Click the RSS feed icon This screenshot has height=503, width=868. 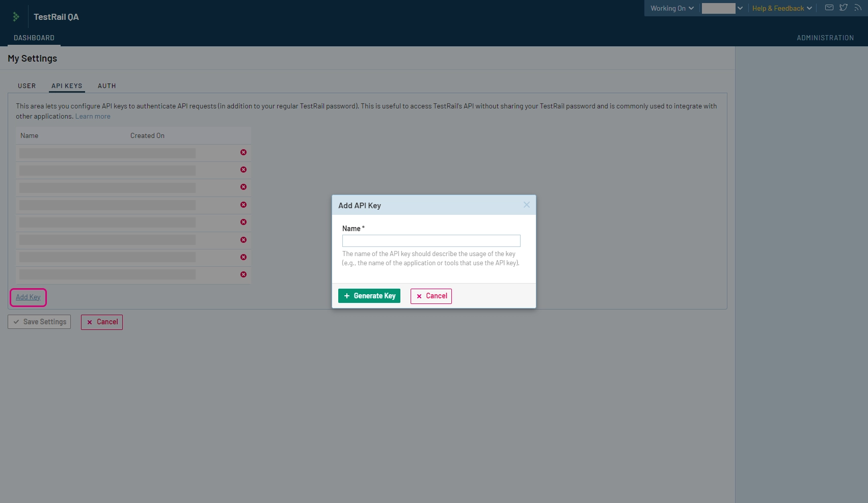pos(858,8)
